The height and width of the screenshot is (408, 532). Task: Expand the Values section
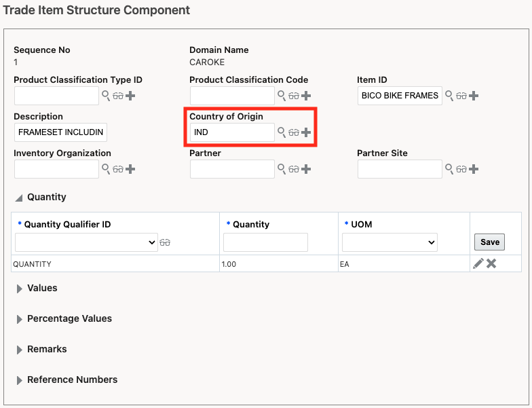click(19, 289)
